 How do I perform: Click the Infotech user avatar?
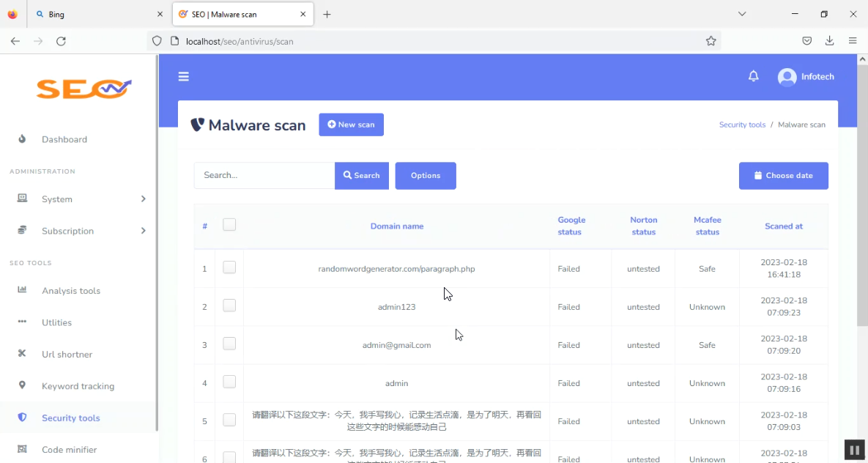[787, 77]
